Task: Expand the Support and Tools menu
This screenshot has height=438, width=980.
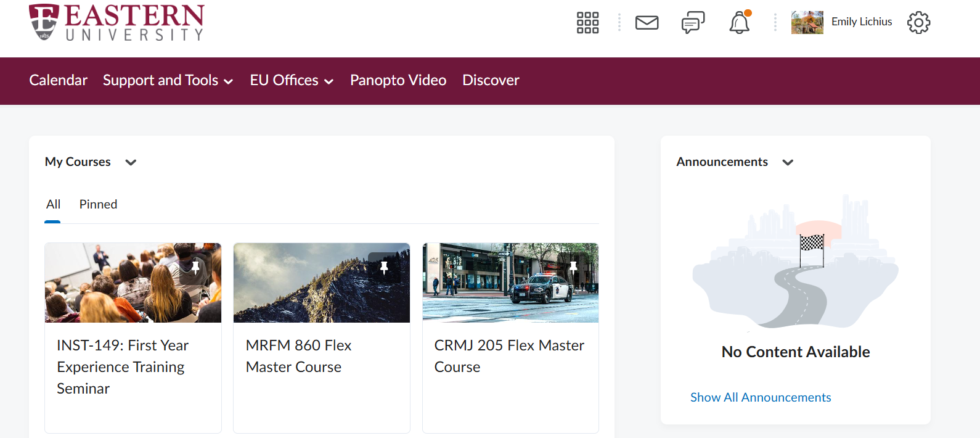Action: (168, 80)
